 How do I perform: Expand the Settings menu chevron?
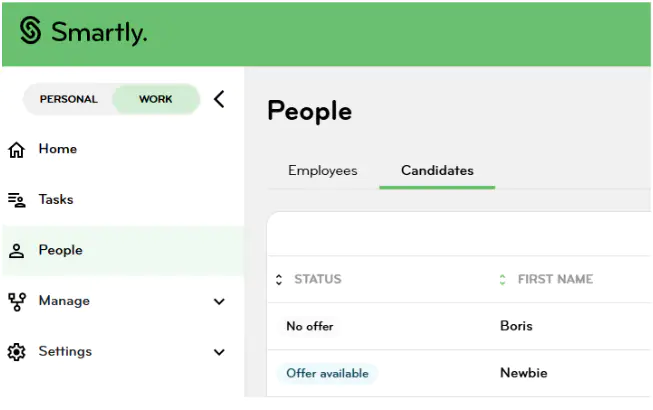[x=219, y=352]
